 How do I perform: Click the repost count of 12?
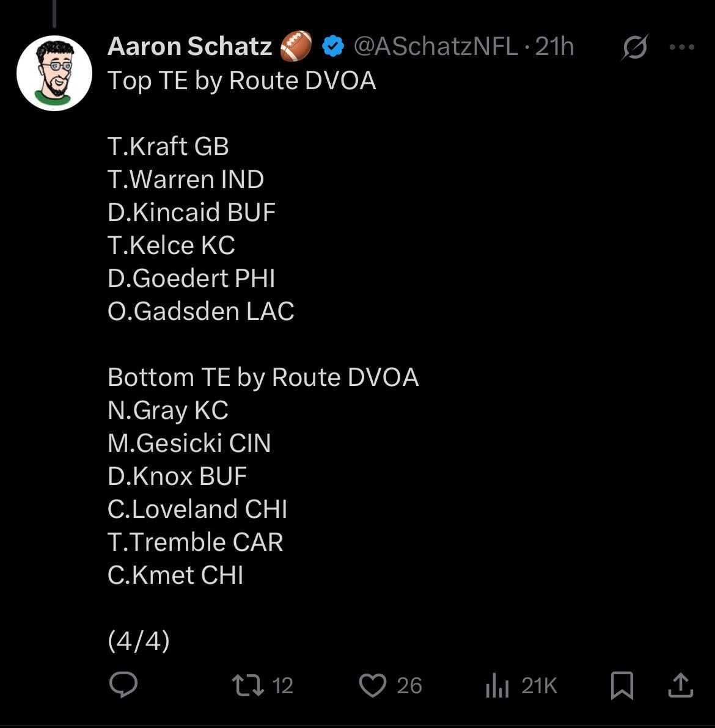point(282,685)
